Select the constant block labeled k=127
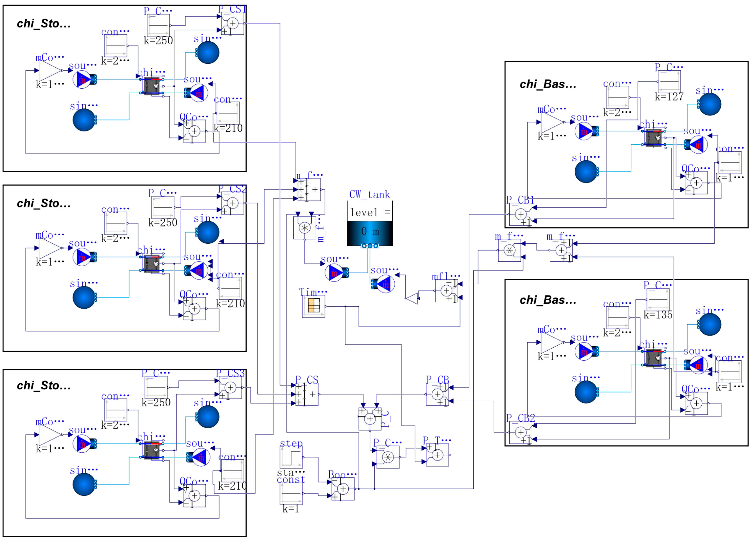 point(669,82)
